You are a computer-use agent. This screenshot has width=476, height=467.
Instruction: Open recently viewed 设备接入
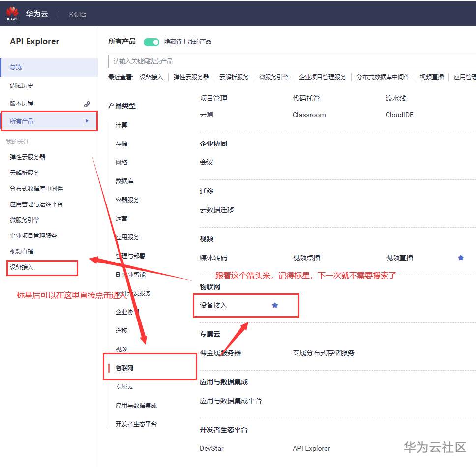pos(151,77)
